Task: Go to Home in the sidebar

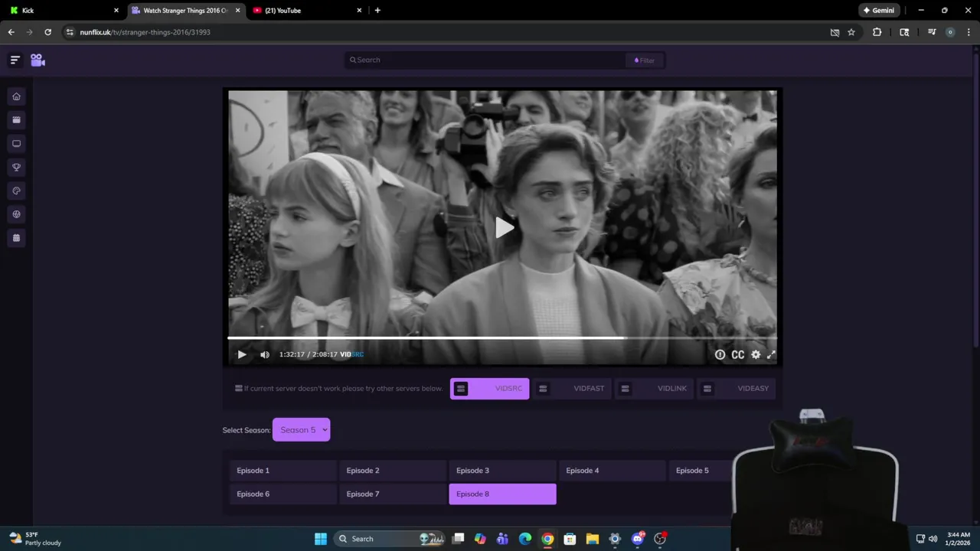Action: coord(16,96)
